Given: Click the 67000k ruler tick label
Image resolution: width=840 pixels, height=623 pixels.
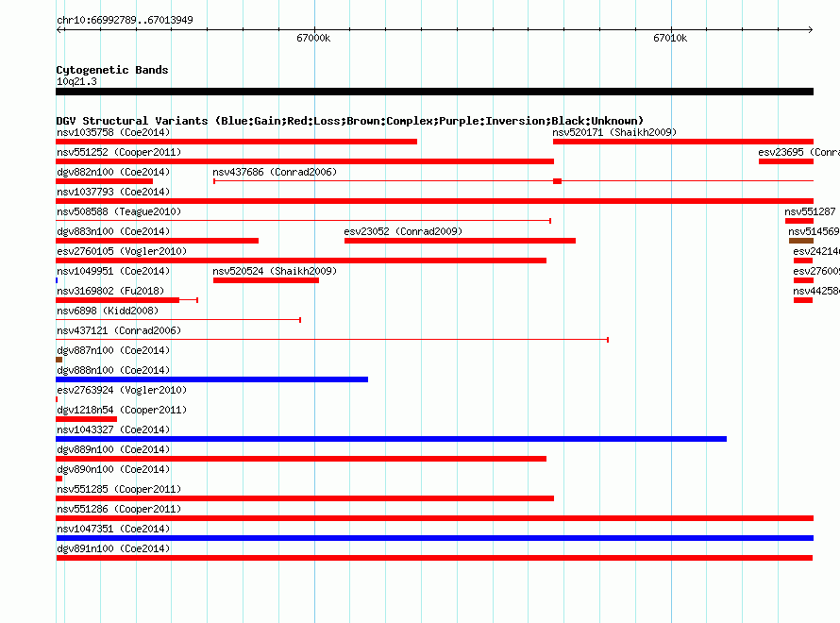Looking at the screenshot, I should 313,38.
